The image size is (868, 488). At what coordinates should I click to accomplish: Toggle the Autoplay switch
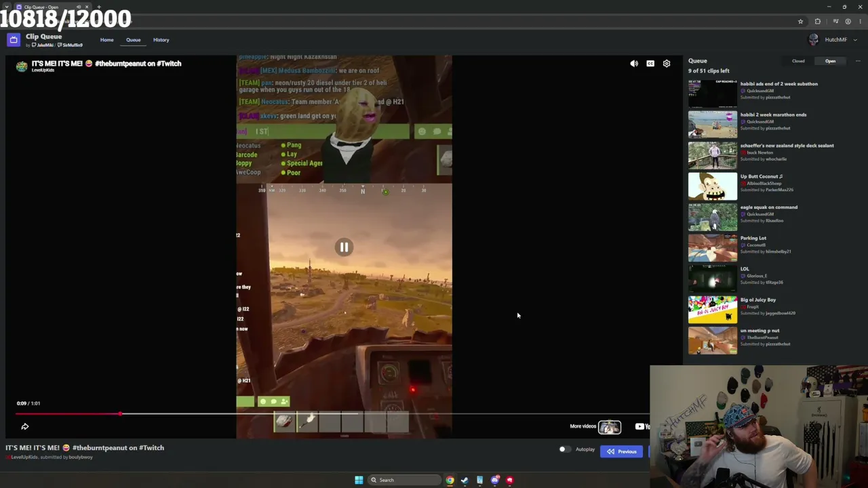564,449
